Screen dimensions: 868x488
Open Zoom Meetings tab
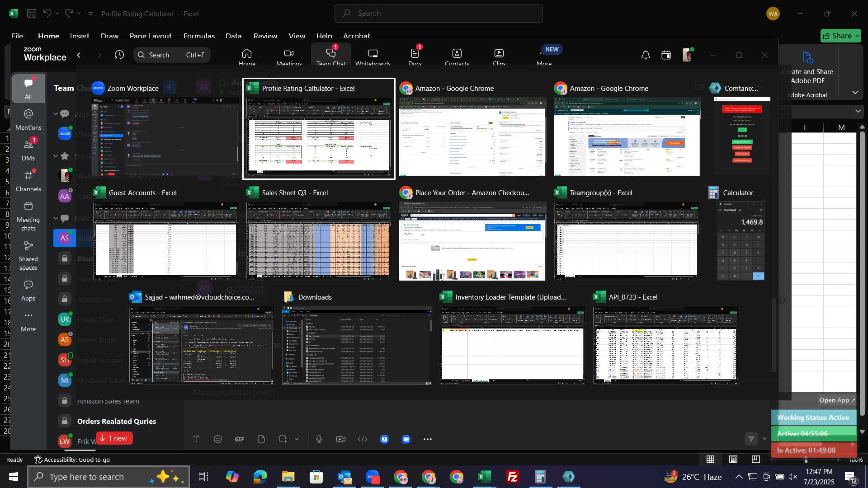pos(289,56)
